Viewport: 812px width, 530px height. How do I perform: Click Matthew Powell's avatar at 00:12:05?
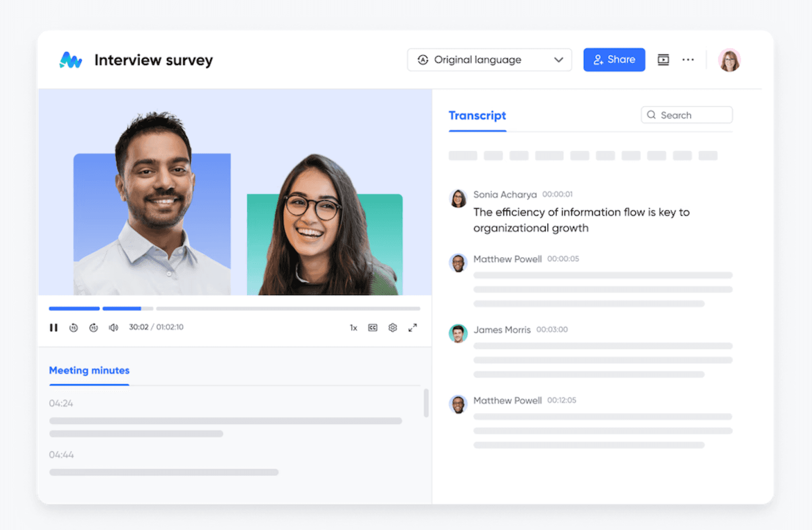tap(458, 404)
